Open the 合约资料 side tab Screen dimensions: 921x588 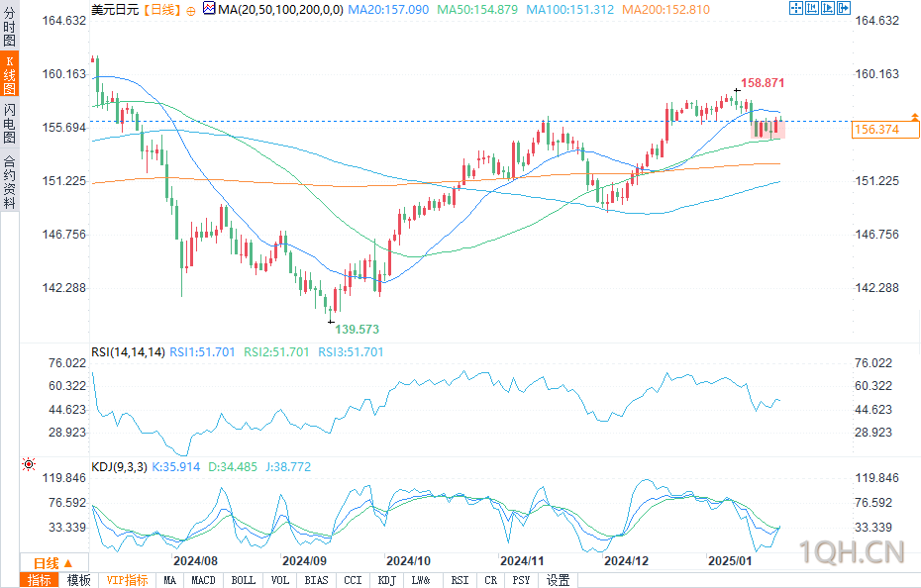(x=9, y=181)
